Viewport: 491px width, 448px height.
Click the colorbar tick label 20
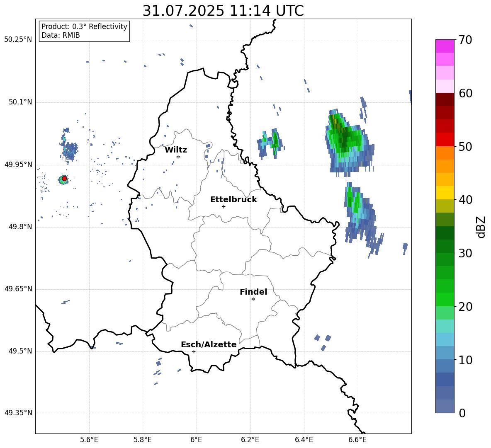pos(465,307)
